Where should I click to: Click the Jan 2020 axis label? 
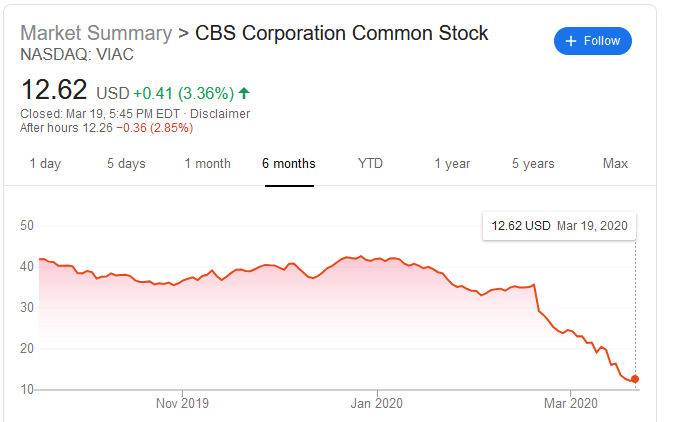point(377,403)
